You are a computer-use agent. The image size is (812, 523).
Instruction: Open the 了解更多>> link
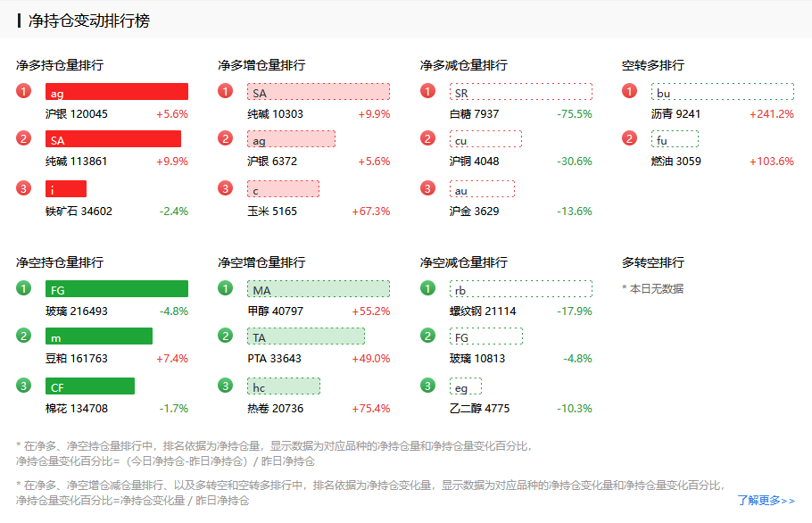click(766, 501)
